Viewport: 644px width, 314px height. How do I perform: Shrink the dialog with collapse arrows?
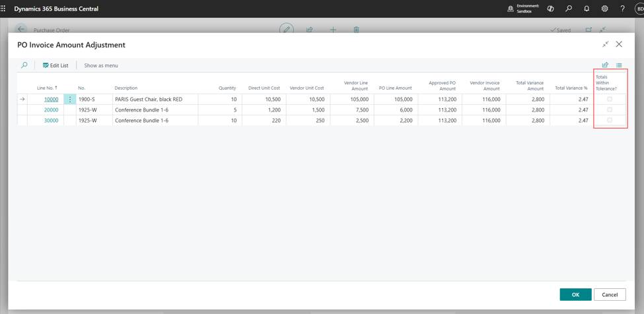click(x=606, y=44)
